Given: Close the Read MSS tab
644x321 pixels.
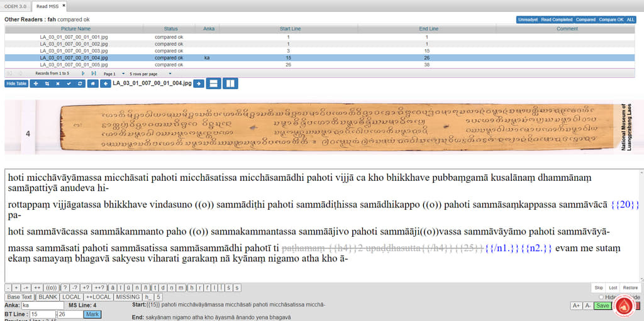Looking at the screenshot, I should pyautogui.click(x=64, y=6).
